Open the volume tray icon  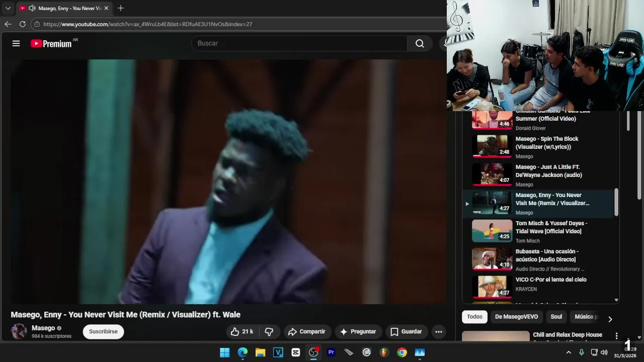(x=604, y=352)
